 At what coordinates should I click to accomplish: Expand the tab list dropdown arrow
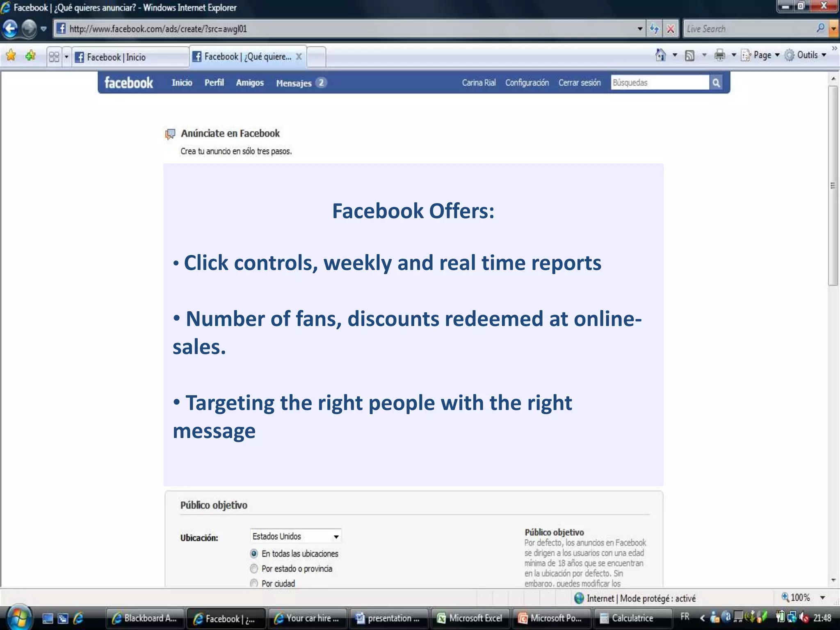pos(66,56)
